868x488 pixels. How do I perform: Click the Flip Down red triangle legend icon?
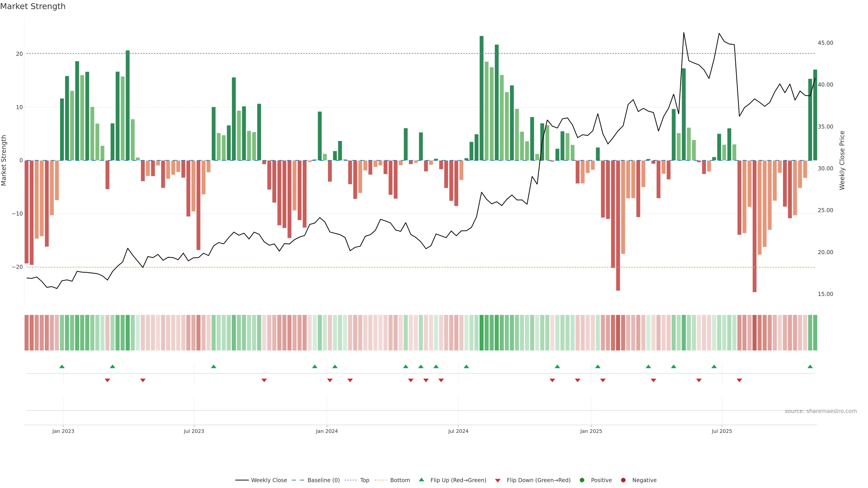point(498,480)
